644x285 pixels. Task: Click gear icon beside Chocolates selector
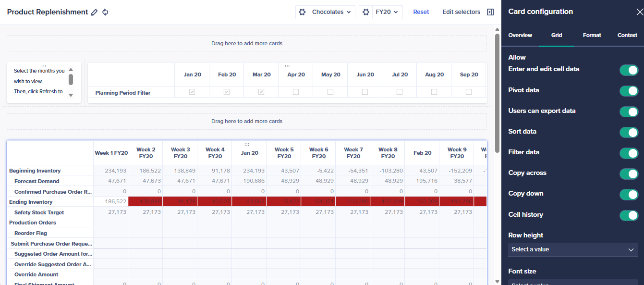coord(302,12)
